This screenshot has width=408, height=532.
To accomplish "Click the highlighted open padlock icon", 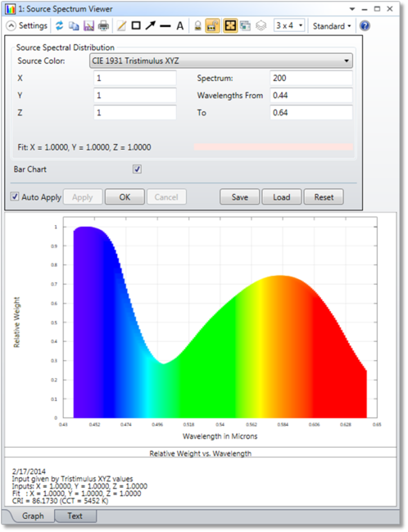I will coord(213,26).
